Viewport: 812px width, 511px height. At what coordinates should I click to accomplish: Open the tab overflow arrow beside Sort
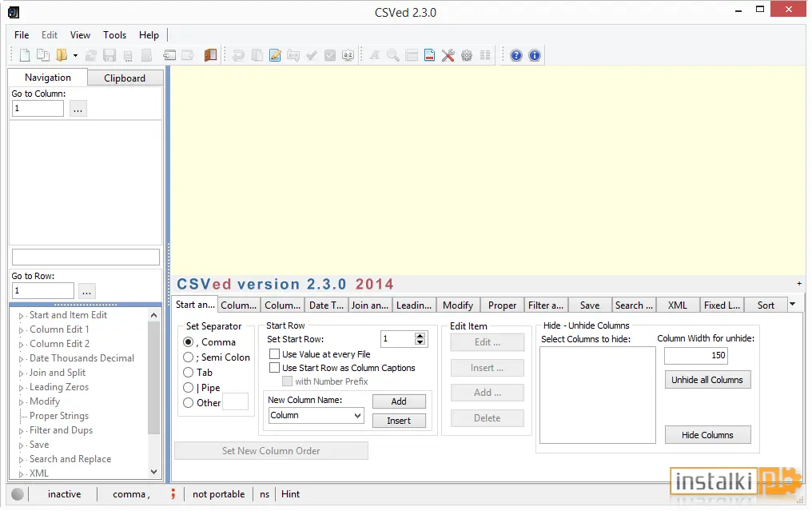point(792,305)
